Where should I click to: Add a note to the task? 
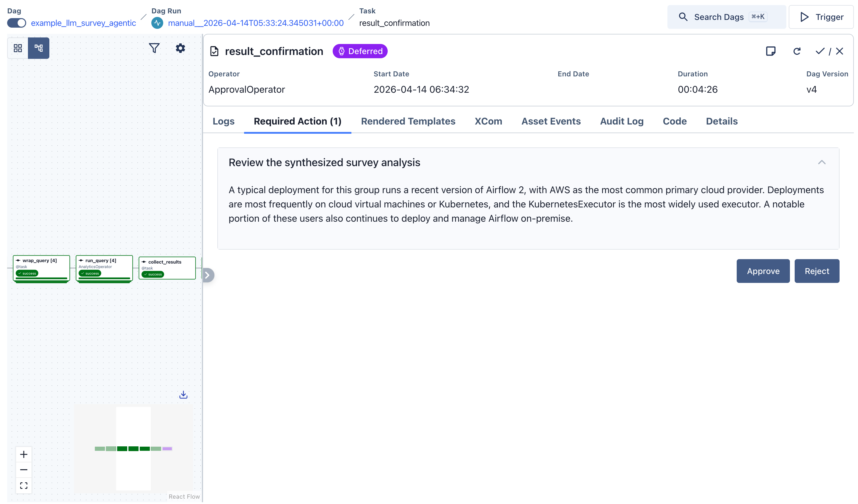[771, 51]
